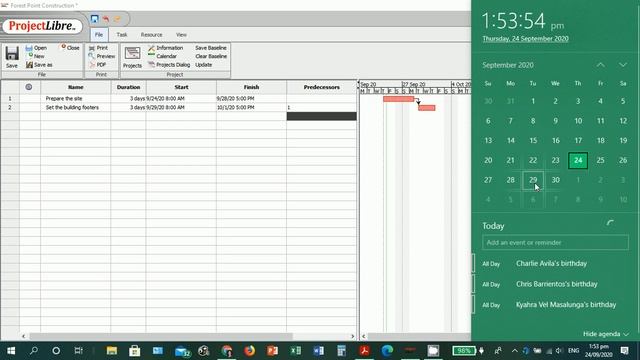The height and width of the screenshot is (360, 640).
Task: Click the task table horizontal scrollbar
Action: pyautogui.click(x=161, y=336)
